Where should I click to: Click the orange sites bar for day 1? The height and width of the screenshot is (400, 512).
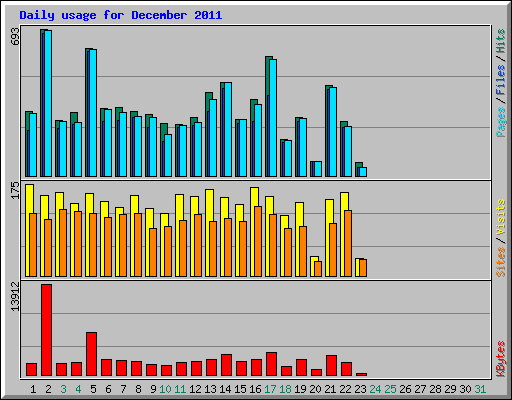pyautogui.click(x=33, y=245)
